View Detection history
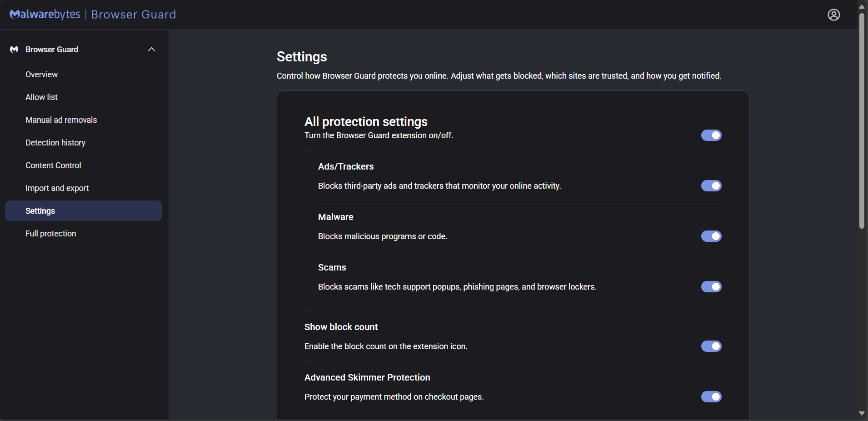 tap(55, 143)
